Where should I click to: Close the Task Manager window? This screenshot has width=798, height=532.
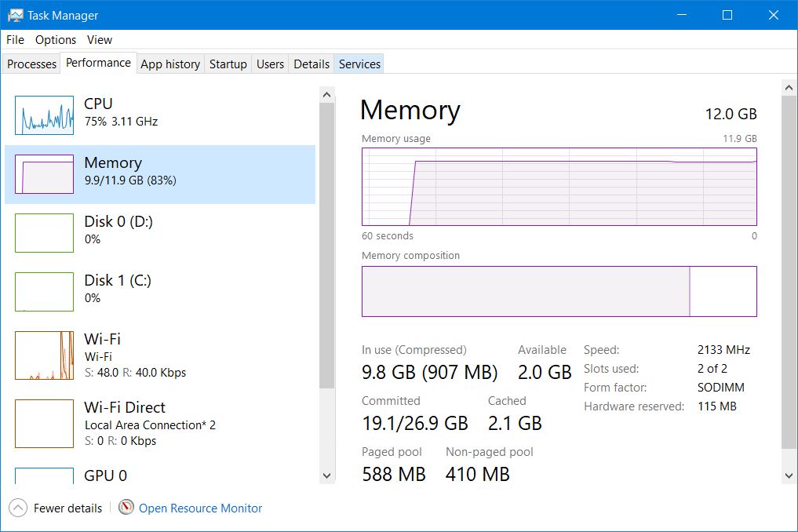click(x=774, y=15)
